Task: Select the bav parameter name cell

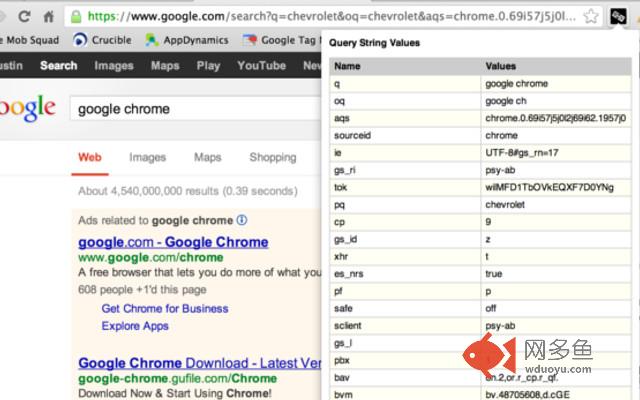Action: click(405, 378)
